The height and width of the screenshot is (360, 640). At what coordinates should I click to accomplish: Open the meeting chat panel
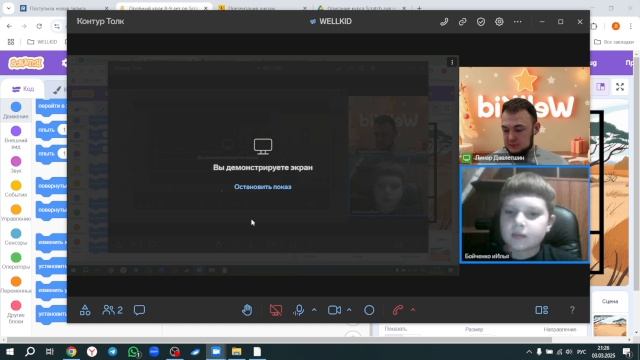coord(139,310)
